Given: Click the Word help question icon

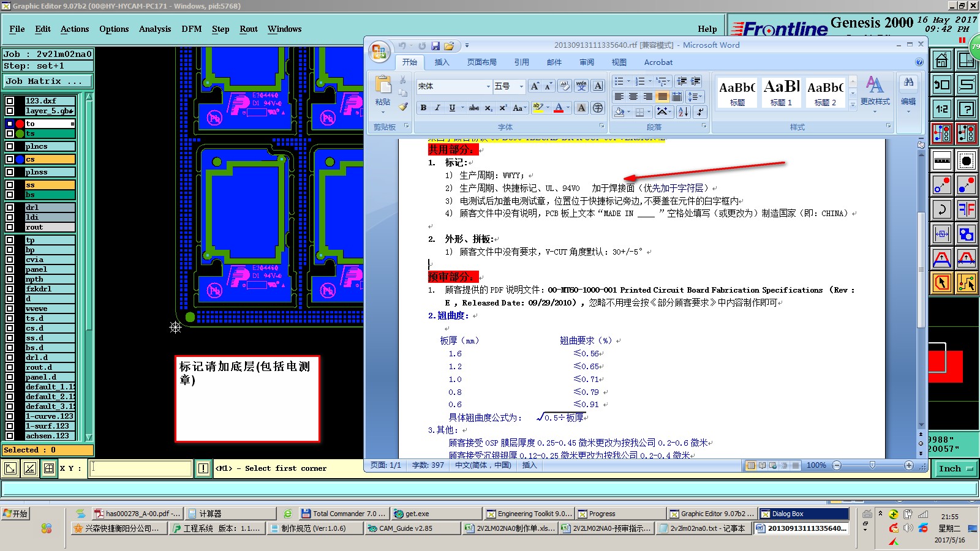Looking at the screenshot, I should pos(919,62).
